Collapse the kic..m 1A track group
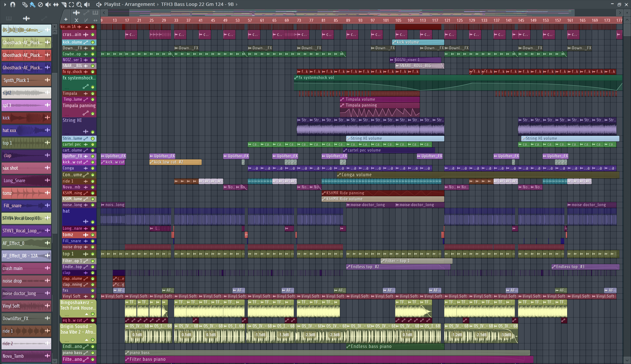This screenshot has height=364, width=631. point(87,27)
